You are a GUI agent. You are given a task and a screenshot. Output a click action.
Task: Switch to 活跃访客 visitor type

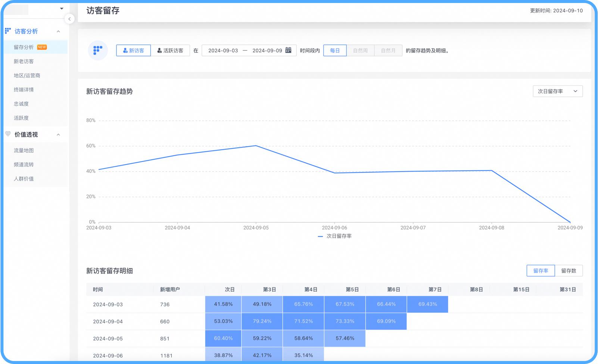[x=170, y=50]
